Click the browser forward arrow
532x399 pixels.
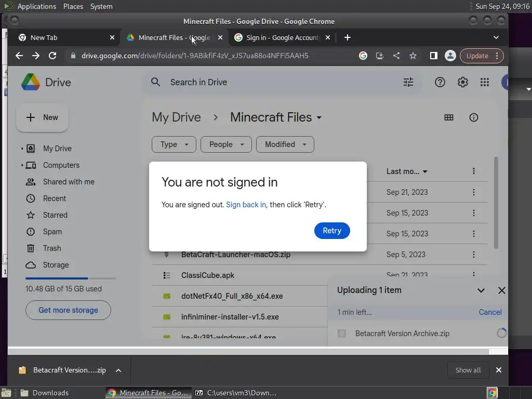pos(36,56)
